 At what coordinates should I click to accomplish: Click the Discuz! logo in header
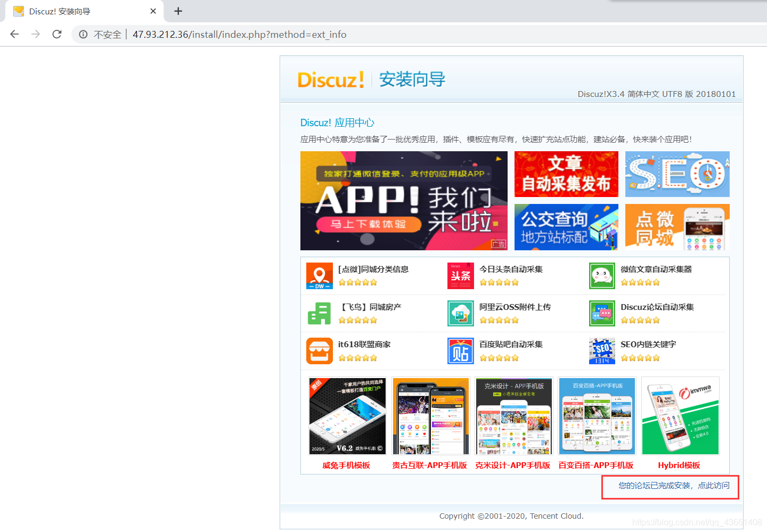tap(331, 80)
